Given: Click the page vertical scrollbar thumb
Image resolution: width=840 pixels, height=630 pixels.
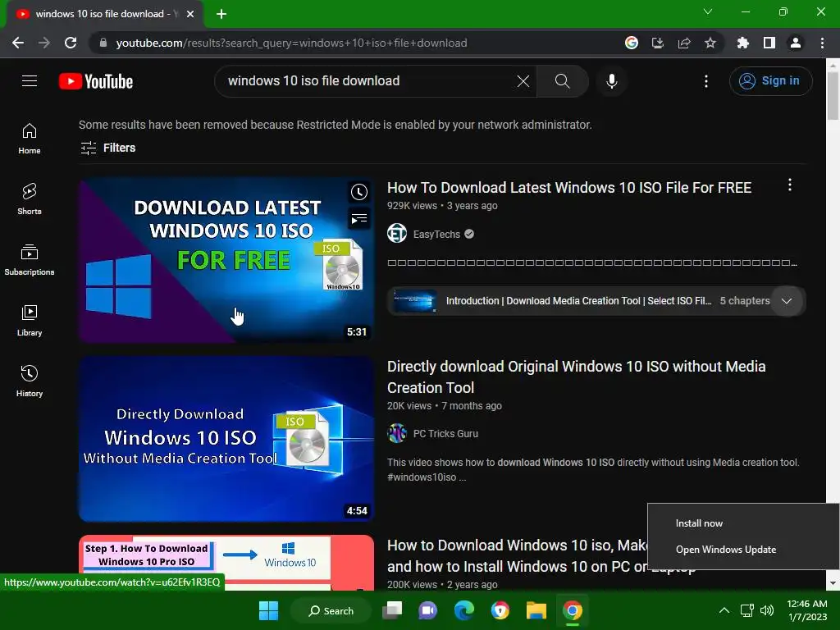Looking at the screenshot, I should click(x=833, y=95).
